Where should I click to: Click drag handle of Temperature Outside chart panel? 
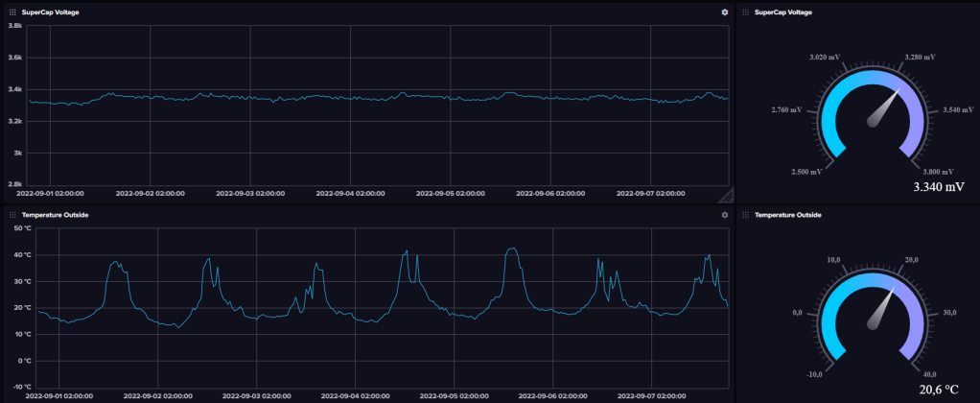(x=13, y=215)
